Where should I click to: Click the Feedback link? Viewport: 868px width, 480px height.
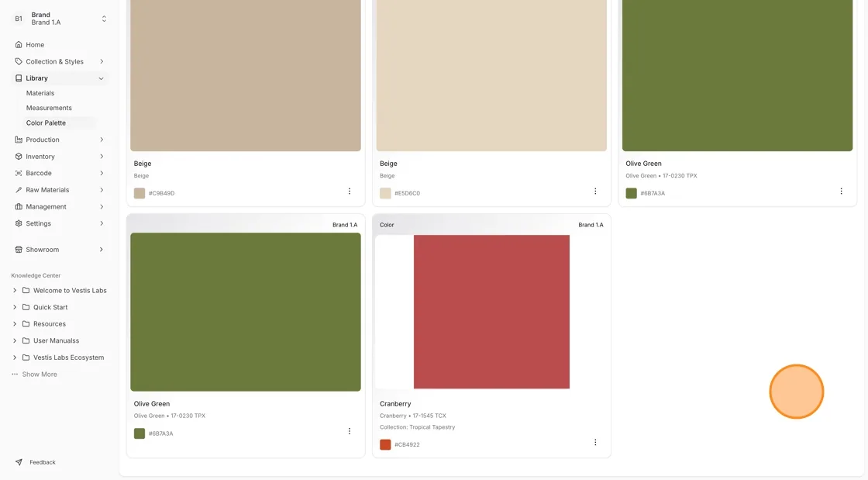tap(43, 462)
